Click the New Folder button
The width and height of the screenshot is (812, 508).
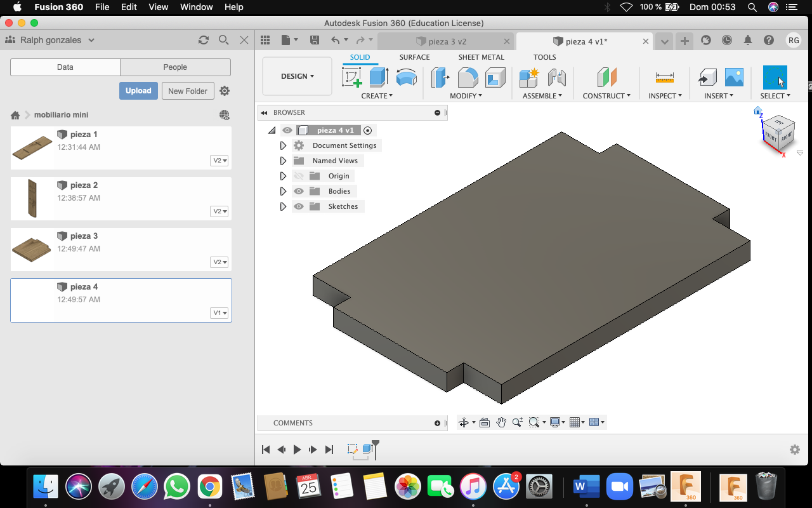coord(188,91)
